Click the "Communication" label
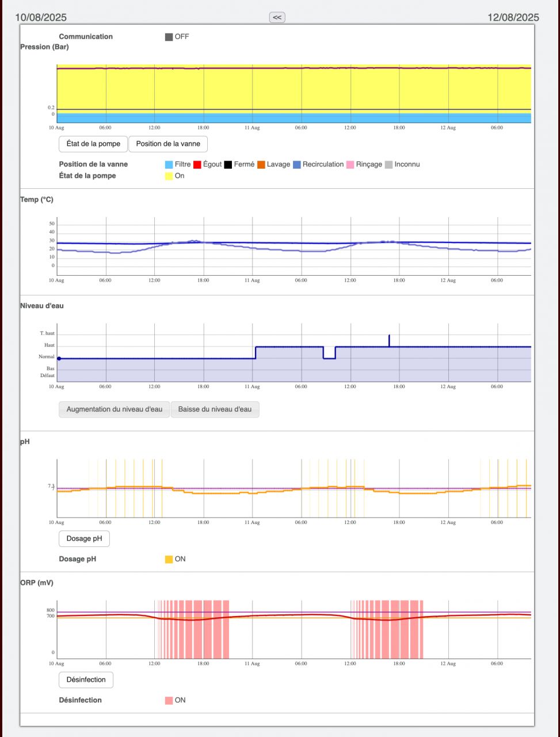The image size is (560, 737). 86,37
